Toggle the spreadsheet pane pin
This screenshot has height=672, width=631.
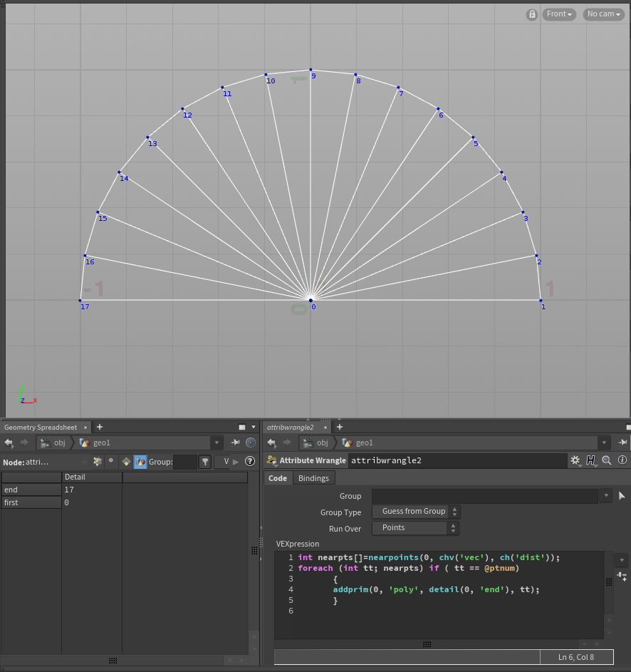(235, 443)
